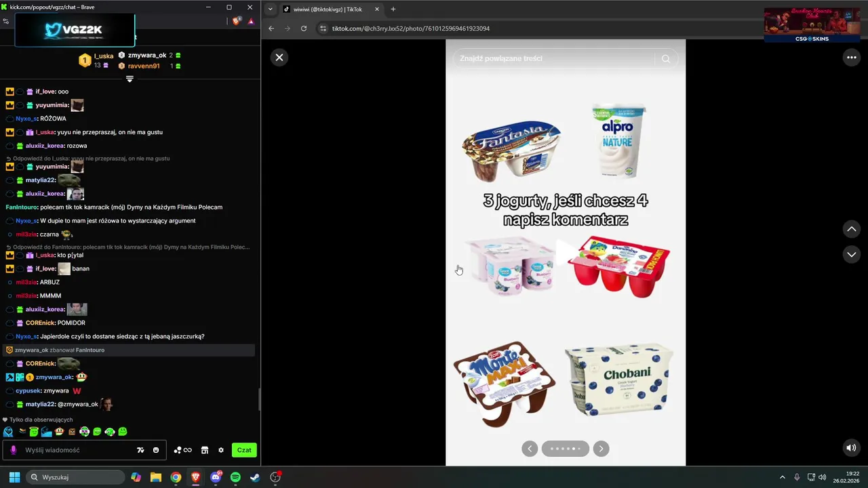The width and height of the screenshot is (868, 488).
Task: Click the Alpro Nature yogurt image
Action: coord(617,140)
